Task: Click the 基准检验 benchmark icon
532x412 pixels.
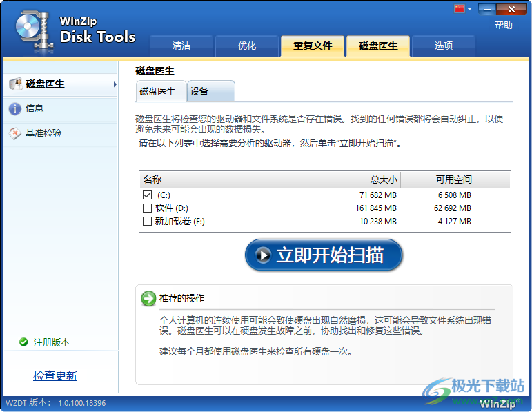Action: click(15, 134)
